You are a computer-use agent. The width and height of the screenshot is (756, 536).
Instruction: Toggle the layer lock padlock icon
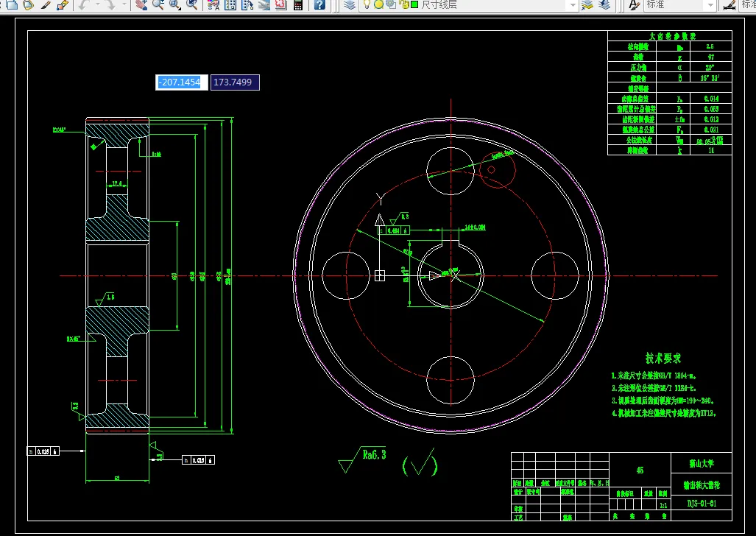[x=404, y=4]
